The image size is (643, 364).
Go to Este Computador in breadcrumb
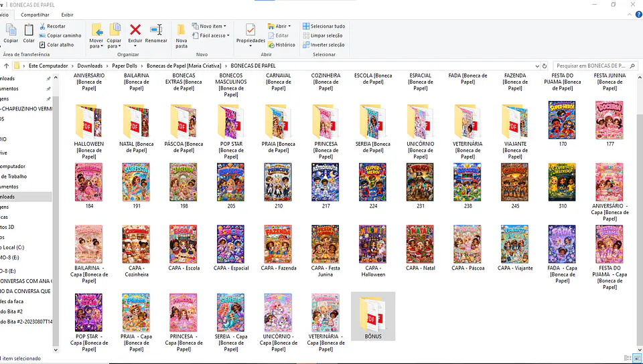[x=48, y=66]
